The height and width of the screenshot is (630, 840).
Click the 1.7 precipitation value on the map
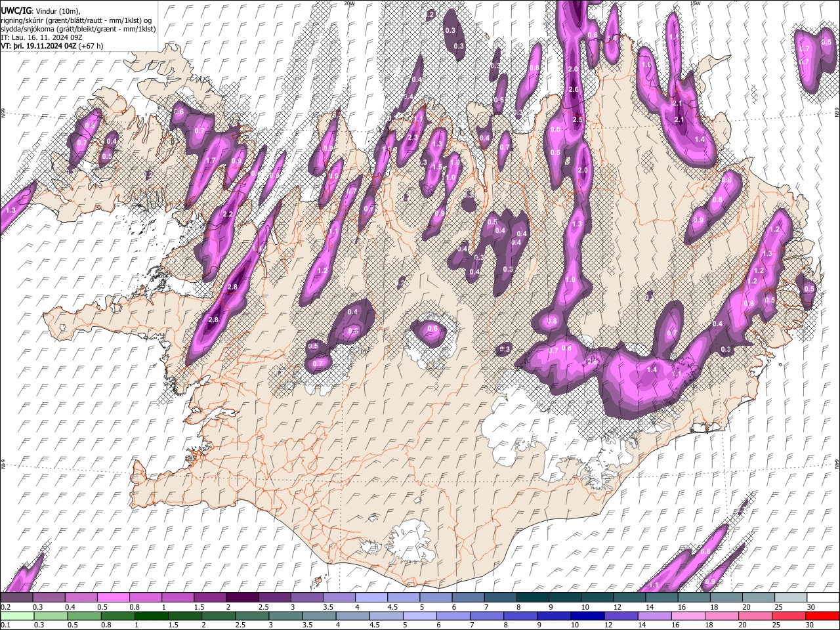(211, 161)
